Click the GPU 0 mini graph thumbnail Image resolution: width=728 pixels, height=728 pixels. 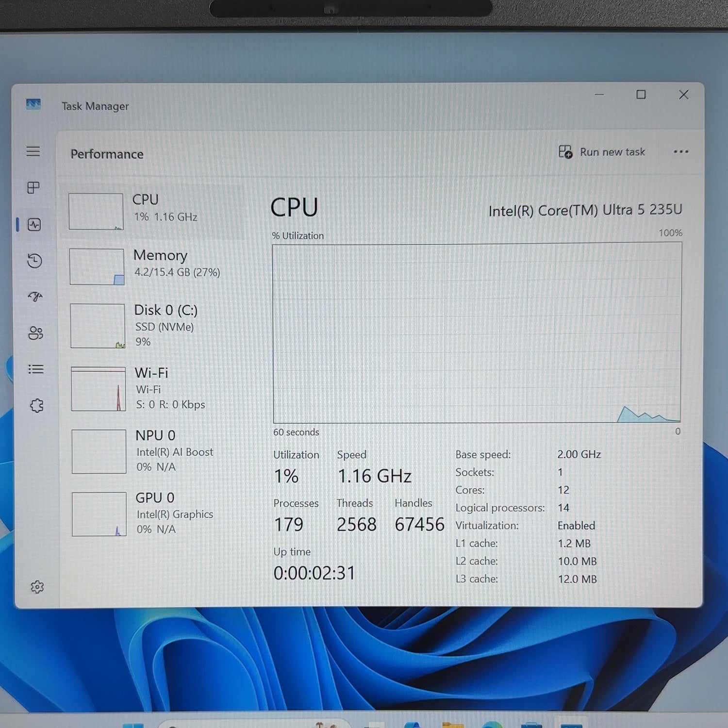click(x=99, y=514)
